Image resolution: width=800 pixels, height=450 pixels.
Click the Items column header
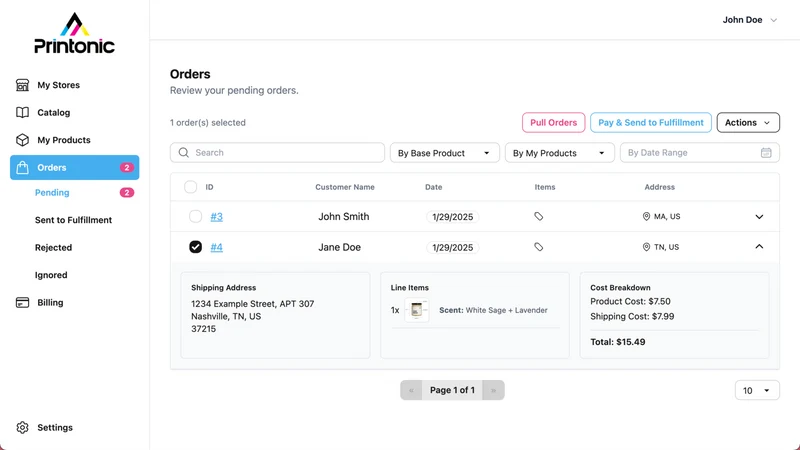tap(545, 187)
